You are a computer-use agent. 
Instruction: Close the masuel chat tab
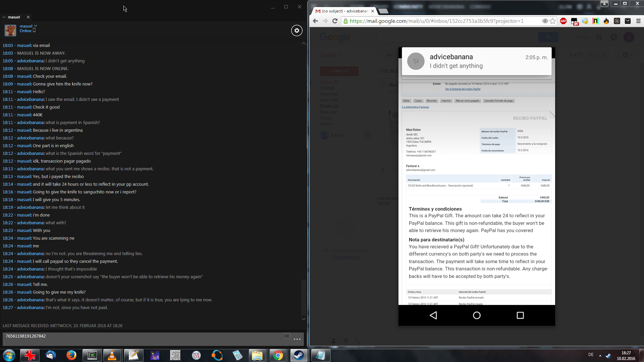click(x=28, y=17)
